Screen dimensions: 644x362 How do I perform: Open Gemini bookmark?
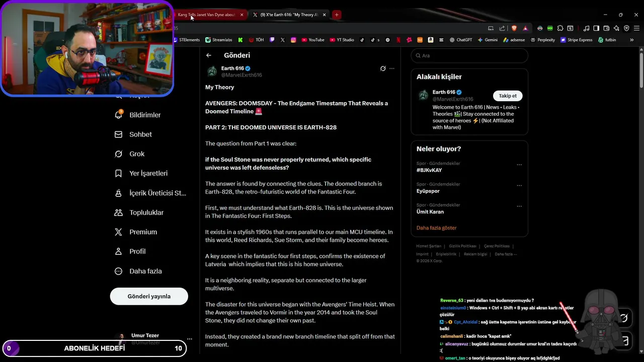(x=488, y=40)
